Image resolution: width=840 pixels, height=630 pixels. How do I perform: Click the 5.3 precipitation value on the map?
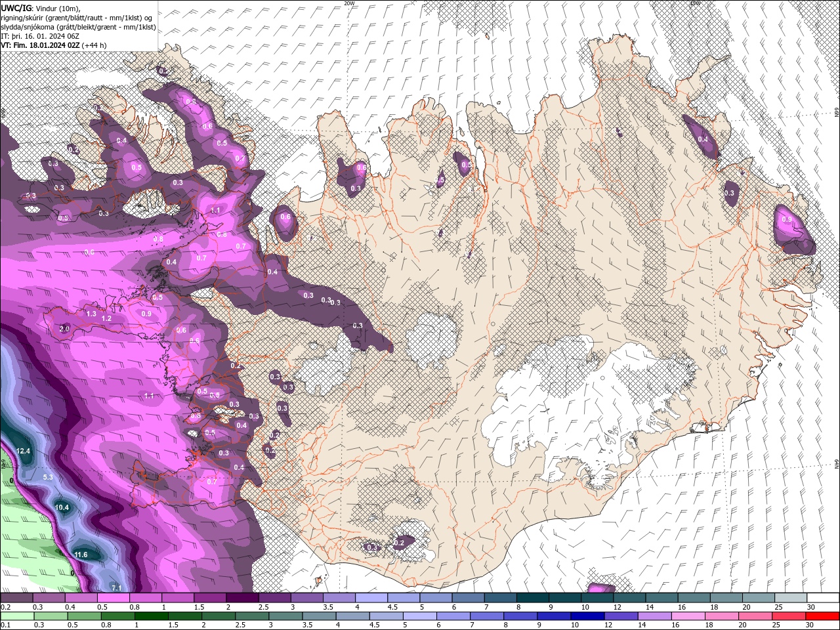click(47, 477)
